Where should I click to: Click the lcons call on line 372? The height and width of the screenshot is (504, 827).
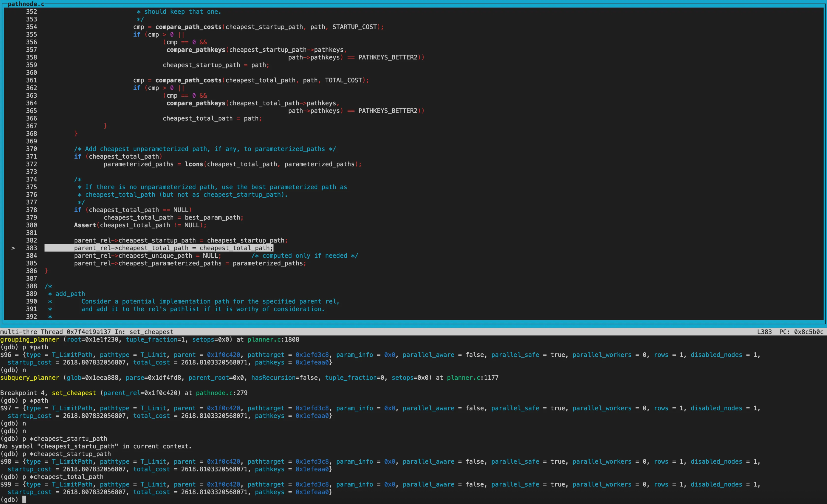pyautogui.click(x=194, y=164)
